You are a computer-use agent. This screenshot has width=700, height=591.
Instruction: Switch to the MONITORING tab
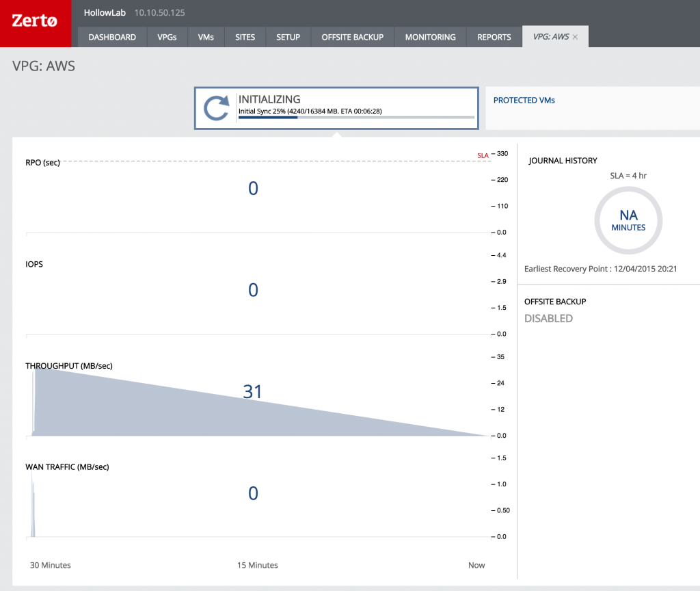[431, 37]
